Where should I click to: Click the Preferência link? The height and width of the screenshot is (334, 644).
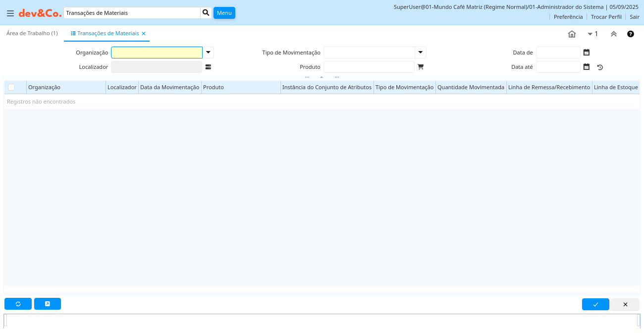coord(568,17)
